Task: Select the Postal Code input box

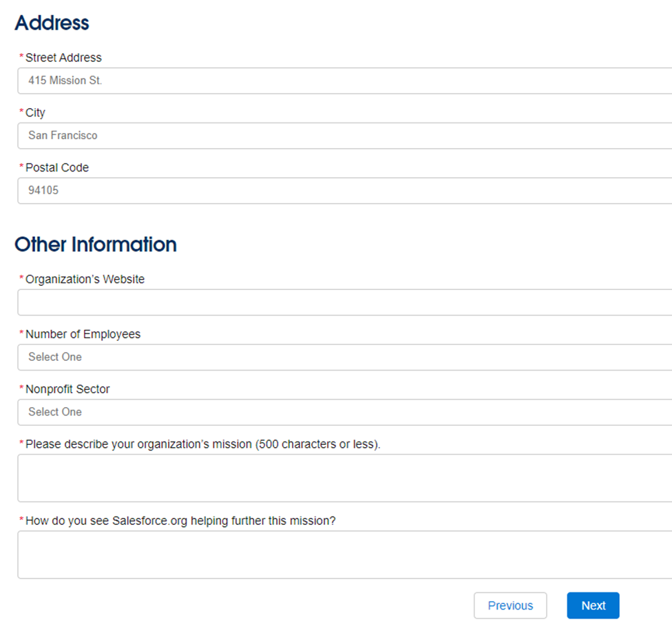Action: [x=344, y=191]
